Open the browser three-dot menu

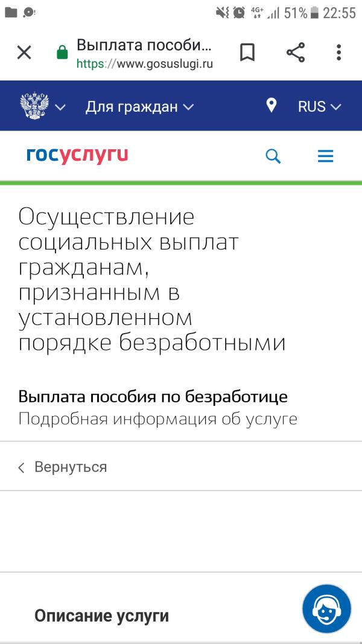(x=339, y=53)
